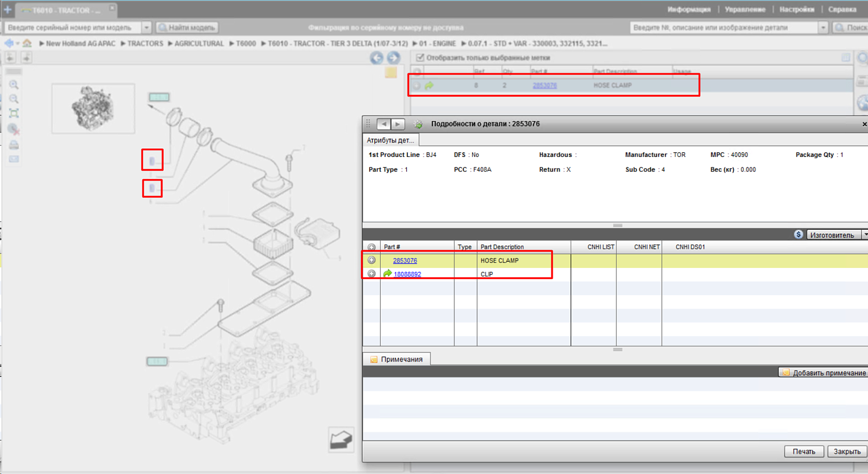Click the Закрыть button

click(847, 451)
